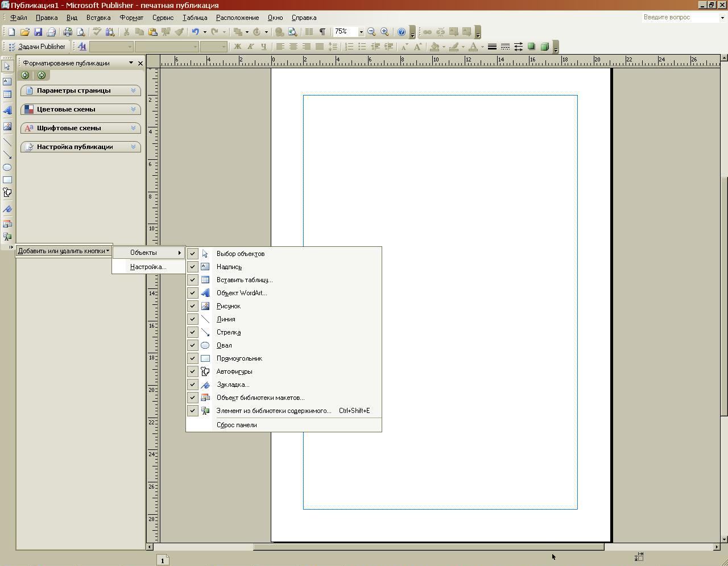Expand the Цветовые схемы section

click(x=80, y=109)
